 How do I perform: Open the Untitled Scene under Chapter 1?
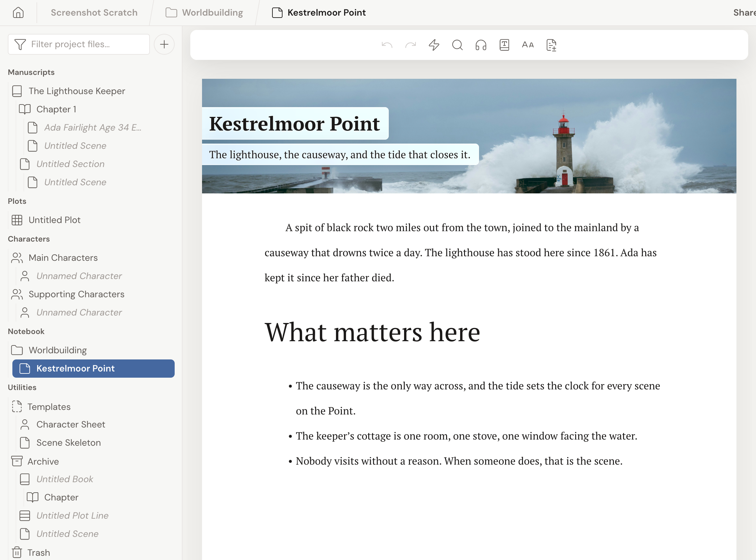point(75,146)
